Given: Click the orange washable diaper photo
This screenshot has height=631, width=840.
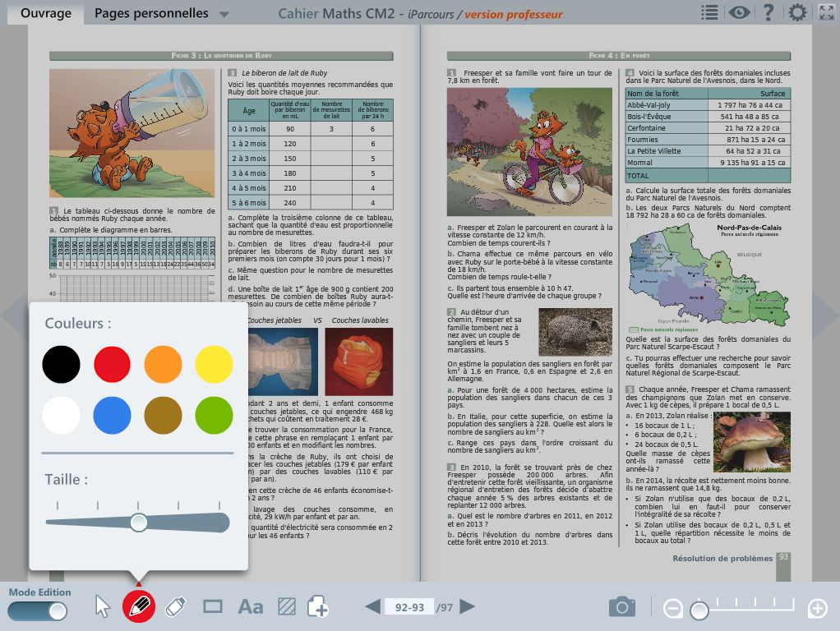Looking at the screenshot, I should pos(359,362).
